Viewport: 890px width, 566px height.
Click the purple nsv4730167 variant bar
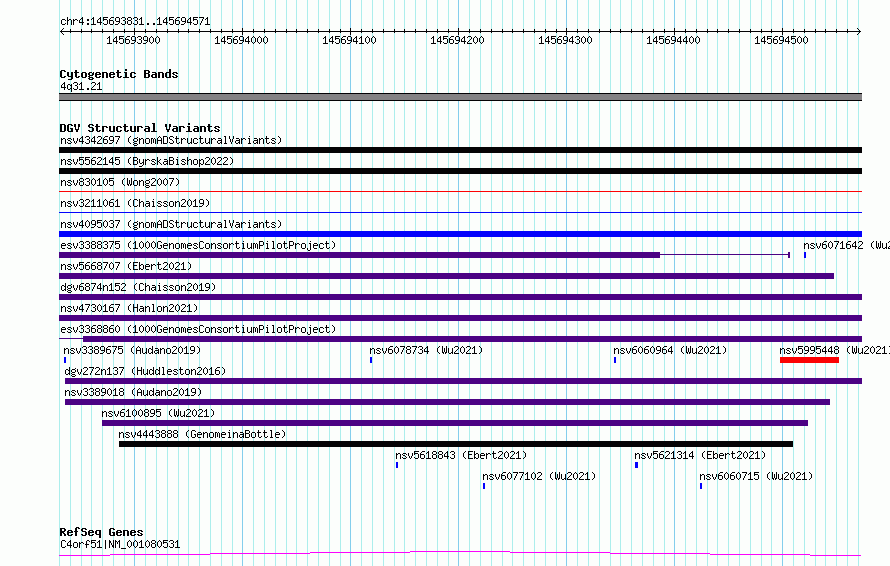460,318
